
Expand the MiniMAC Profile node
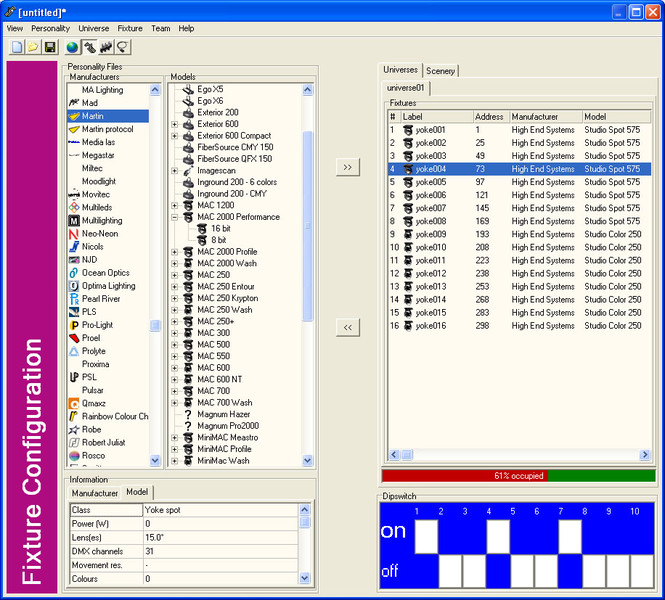[x=174, y=449]
